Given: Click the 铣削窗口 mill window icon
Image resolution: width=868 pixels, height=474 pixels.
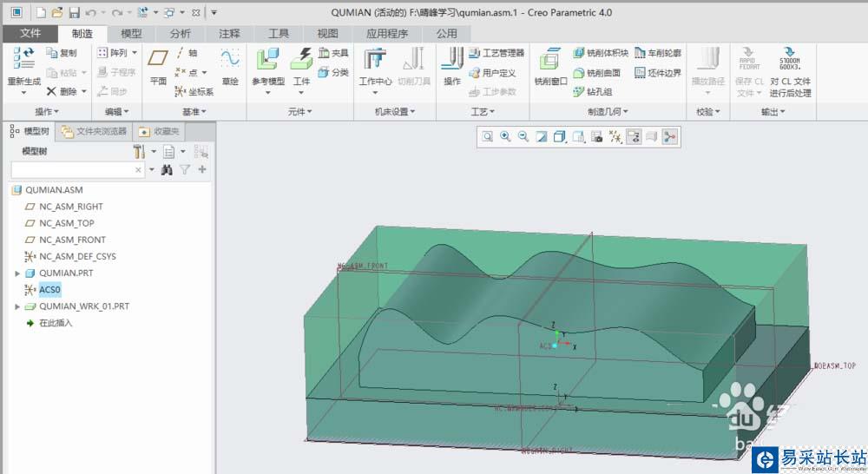Looking at the screenshot, I should [550, 59].
